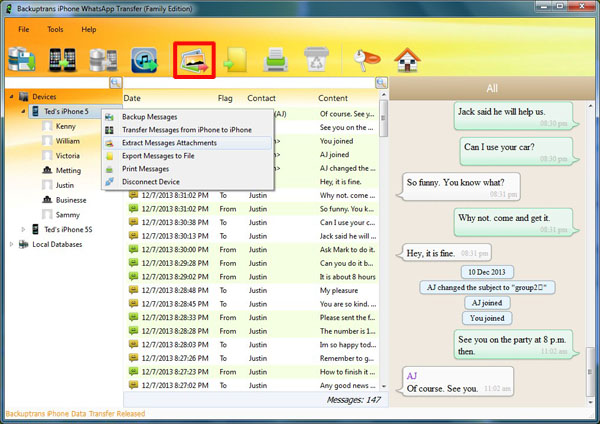This screenshot has height=424, width=600.
Task: Select Ted's iPhone 5 in the tree
Action: tap(66, 111)
